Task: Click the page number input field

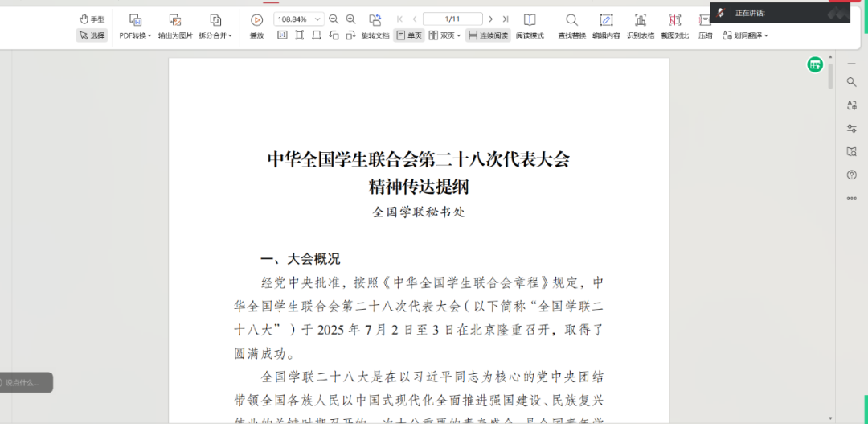Action: (452, 19)
